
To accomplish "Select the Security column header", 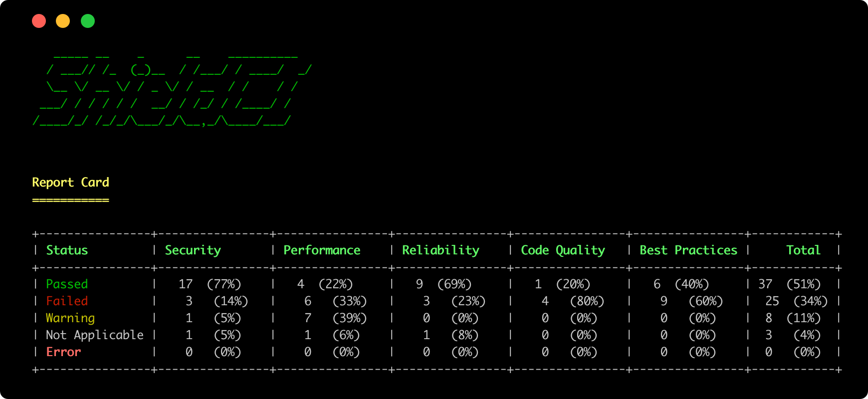I will click(193, 250).
